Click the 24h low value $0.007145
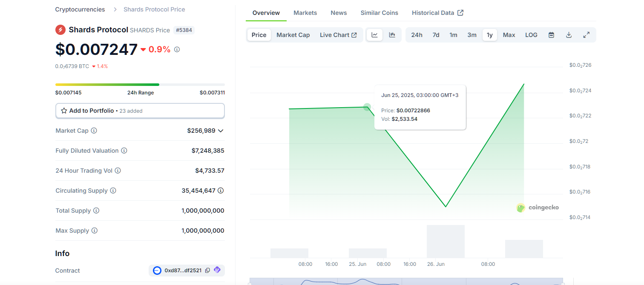This screenshot has width=644, height=285. click(68, 93)
